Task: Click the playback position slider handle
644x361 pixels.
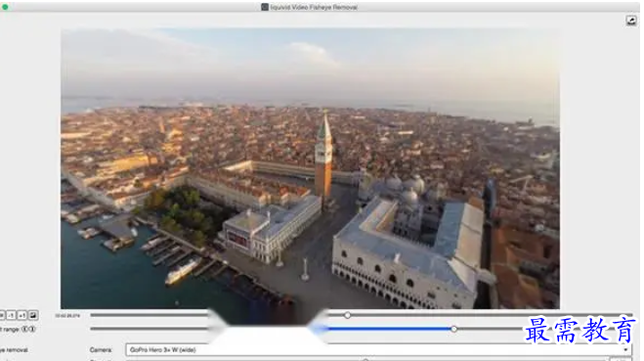Action: pos(348,315)
